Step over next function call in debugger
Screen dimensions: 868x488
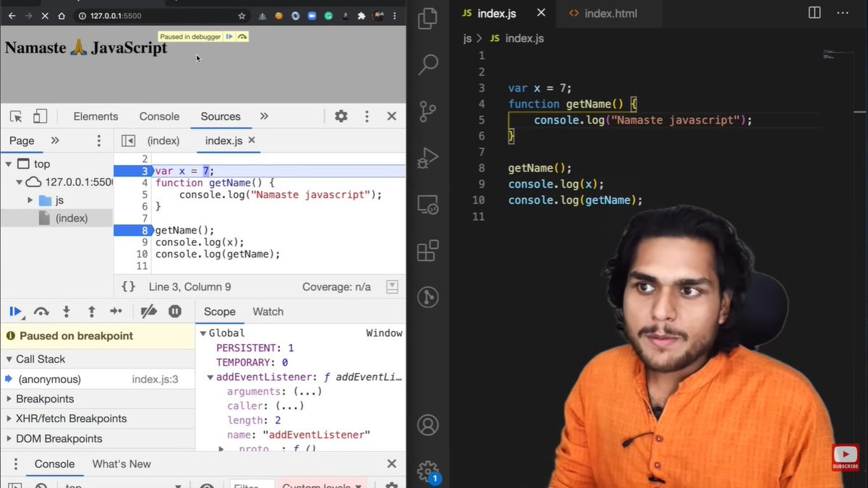41,312
